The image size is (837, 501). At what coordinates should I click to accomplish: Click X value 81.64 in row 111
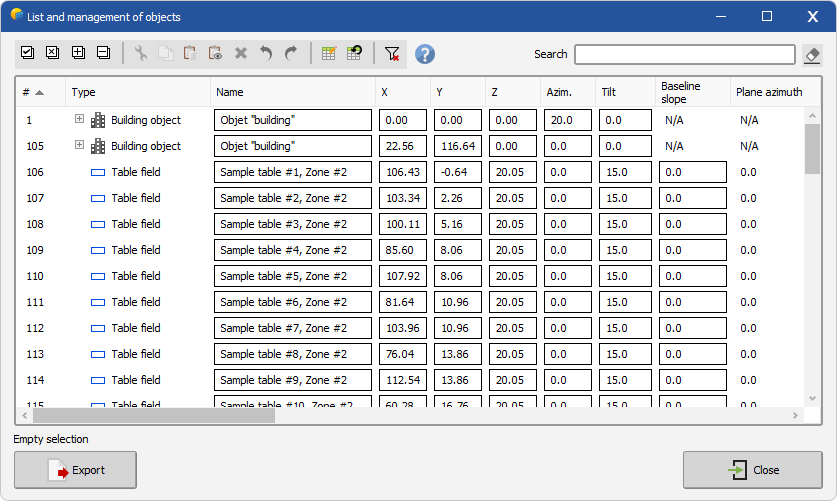click(403, 303)
